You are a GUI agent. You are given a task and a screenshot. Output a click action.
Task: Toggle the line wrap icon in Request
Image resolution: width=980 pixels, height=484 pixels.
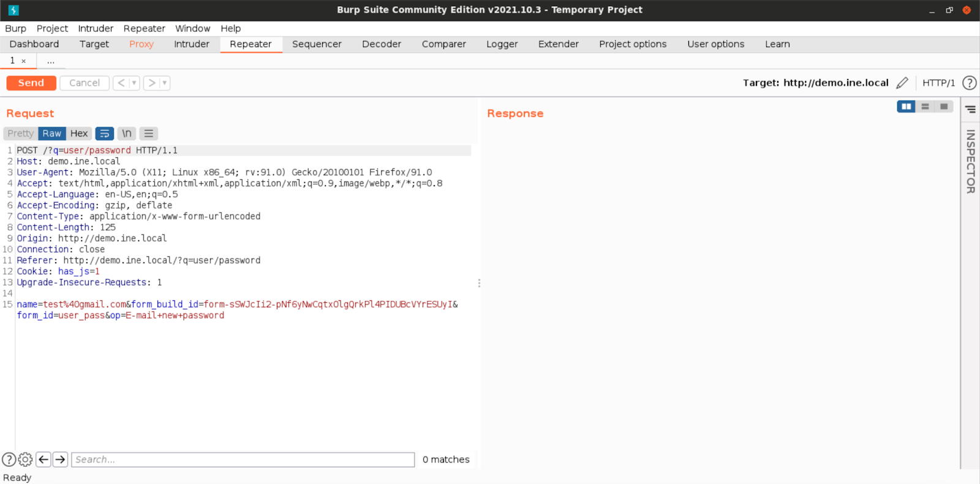(105, 133)
